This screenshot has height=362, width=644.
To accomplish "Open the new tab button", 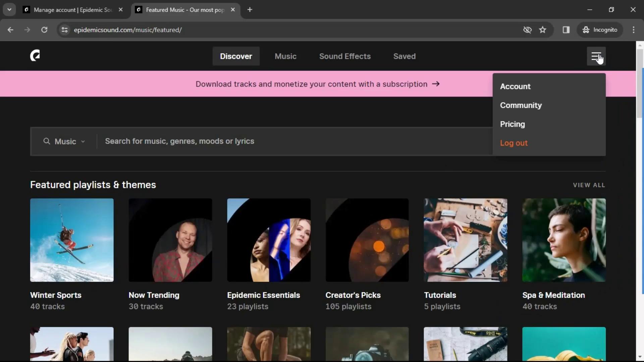I will coord(250,10).
